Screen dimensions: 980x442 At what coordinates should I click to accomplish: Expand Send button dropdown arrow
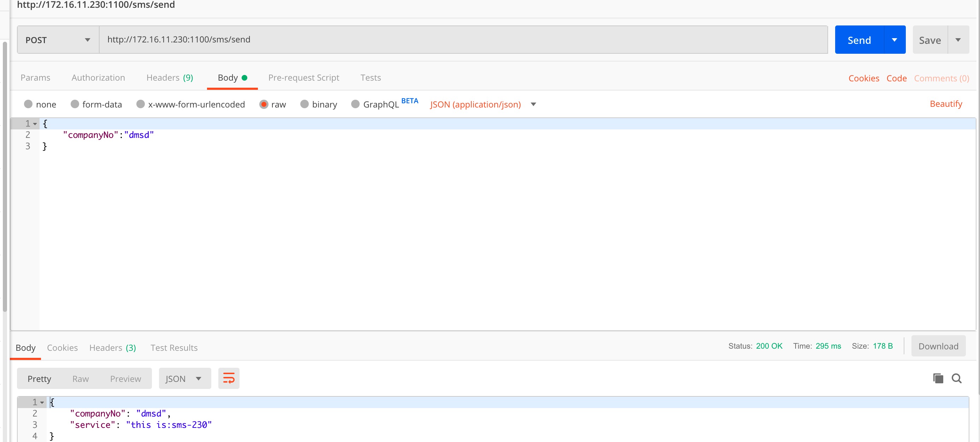click(895, 40)
